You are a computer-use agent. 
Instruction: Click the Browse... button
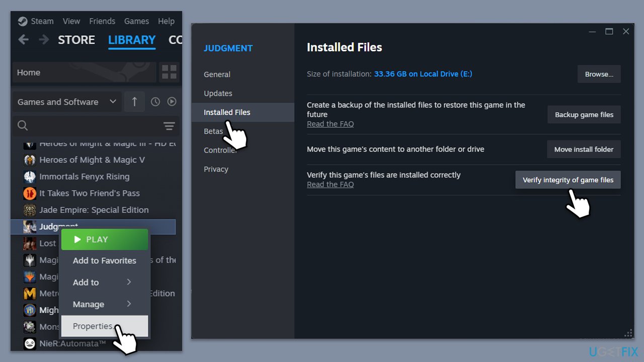[599, 74]
